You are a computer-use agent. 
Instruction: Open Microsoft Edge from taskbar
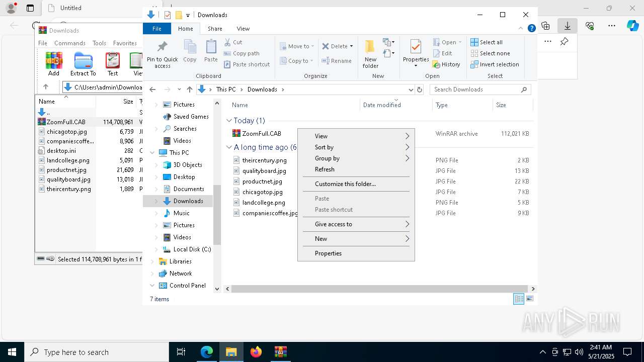click(x=207, y=352)
